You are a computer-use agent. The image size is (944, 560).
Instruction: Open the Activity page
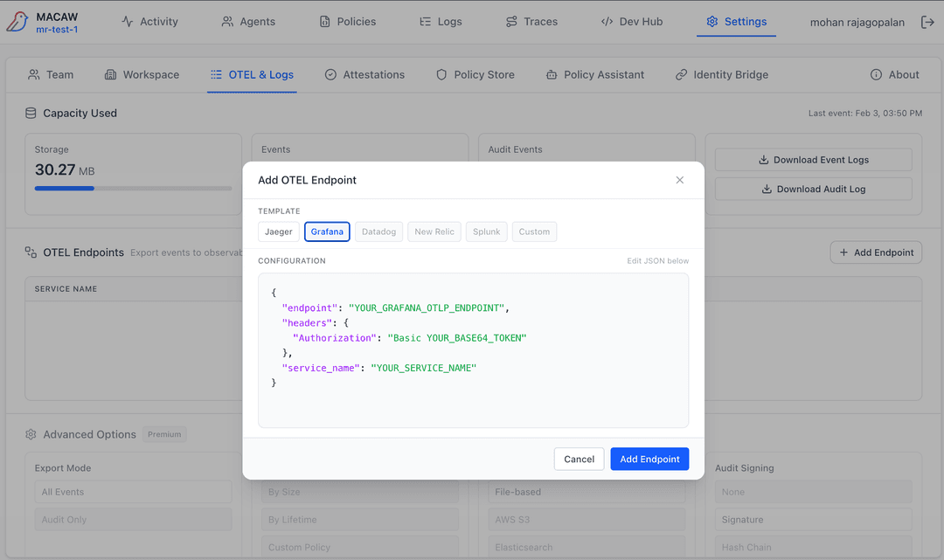(149, 22)
